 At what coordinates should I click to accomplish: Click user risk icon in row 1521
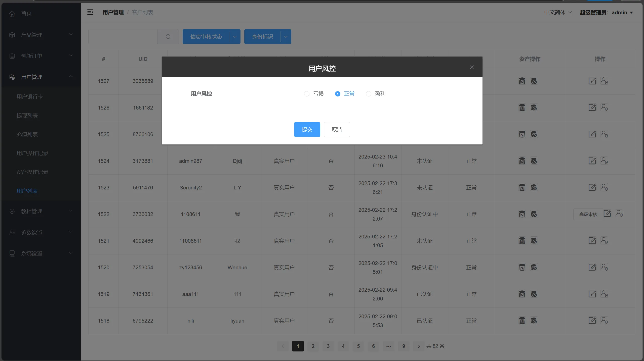click(x=604, y=241)
